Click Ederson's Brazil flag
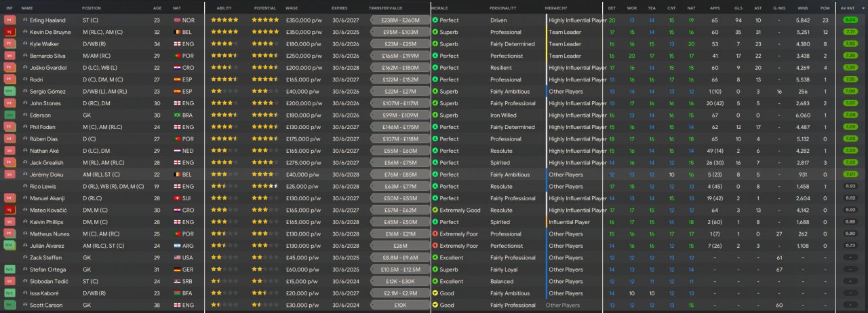 (x=178, y=115)
